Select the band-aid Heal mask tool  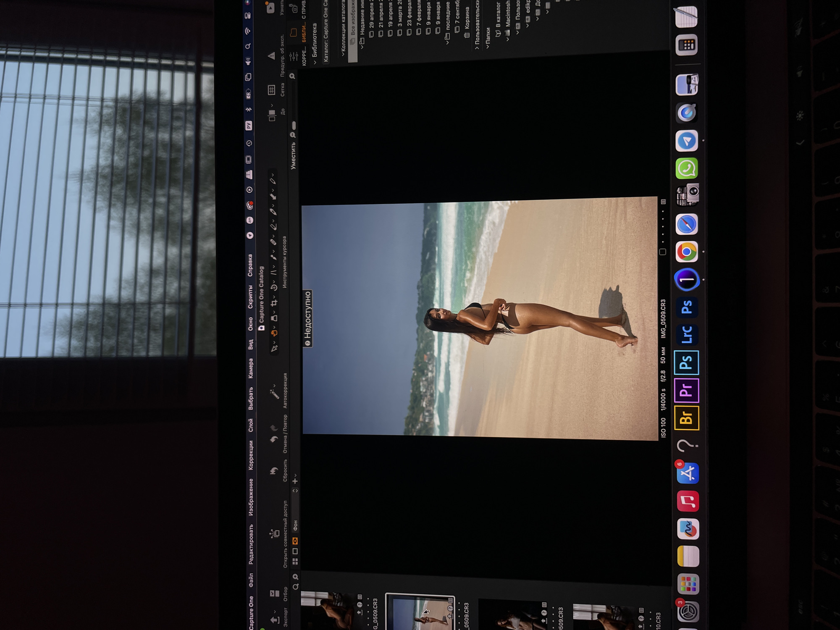(x=273, y=241)
